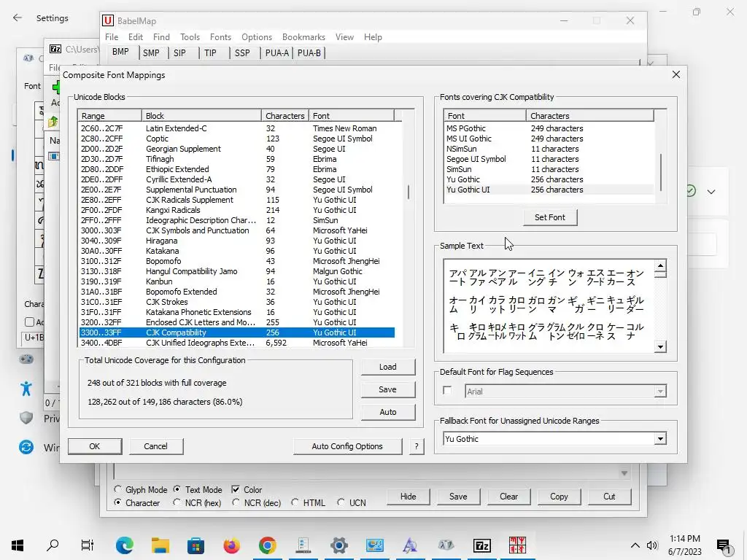Switch to the PUA-A plane tab
This screenshot has height=560, width=747.
click(276, 52)
